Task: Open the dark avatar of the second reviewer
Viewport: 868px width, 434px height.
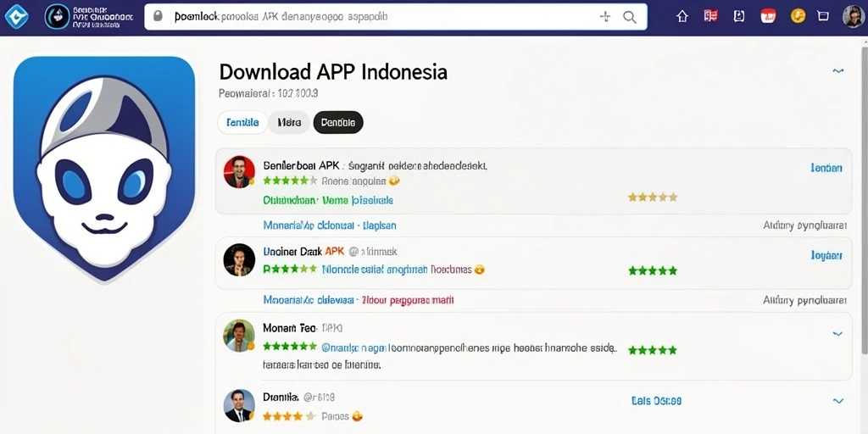Action: [x=239, y=259]
